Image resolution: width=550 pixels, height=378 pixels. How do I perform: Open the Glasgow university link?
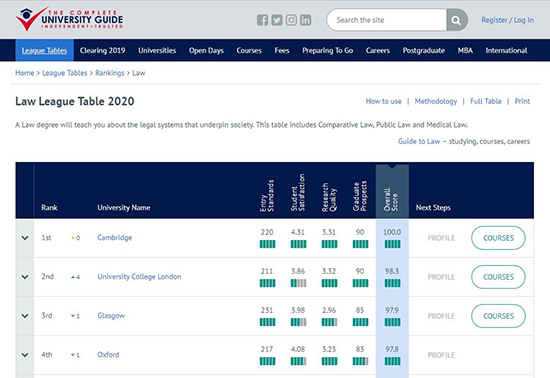tap(111, 316)
